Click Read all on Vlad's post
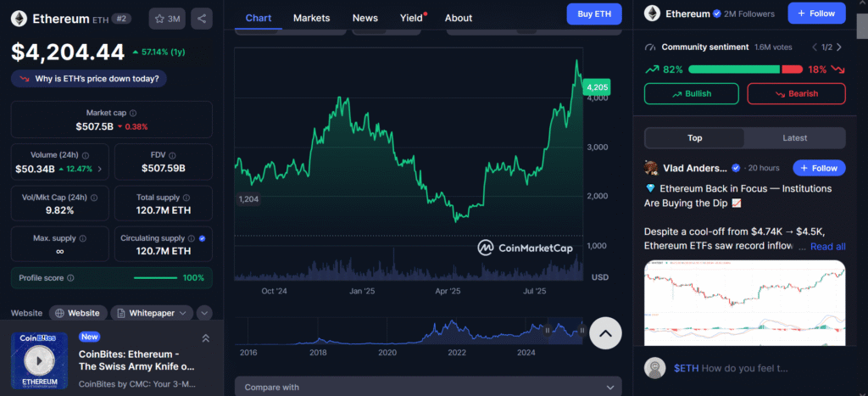The image size is (868, 396). pos(827,247)
